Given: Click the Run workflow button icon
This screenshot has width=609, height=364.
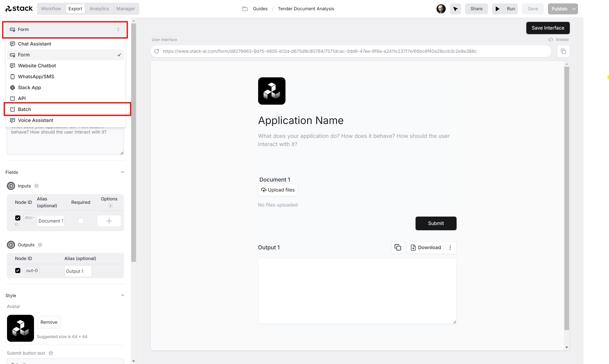Looking at the screenshot, I should pos(498,9).
